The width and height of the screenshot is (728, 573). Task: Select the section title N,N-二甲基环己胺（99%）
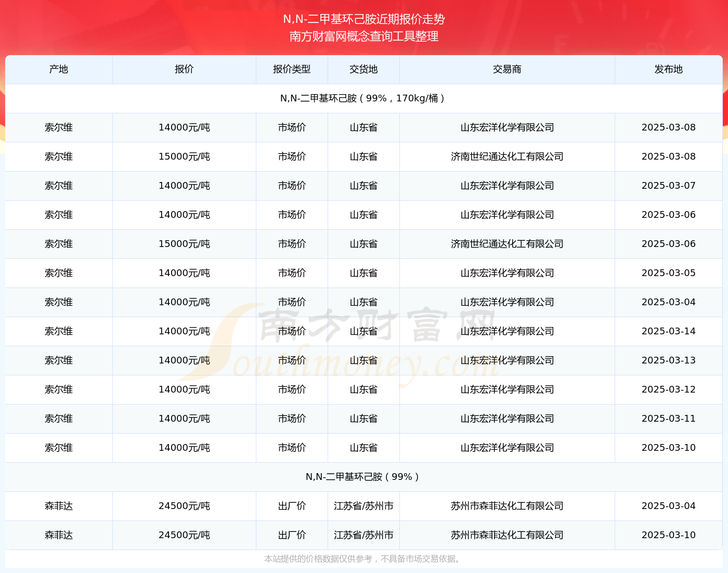point(363,477)
